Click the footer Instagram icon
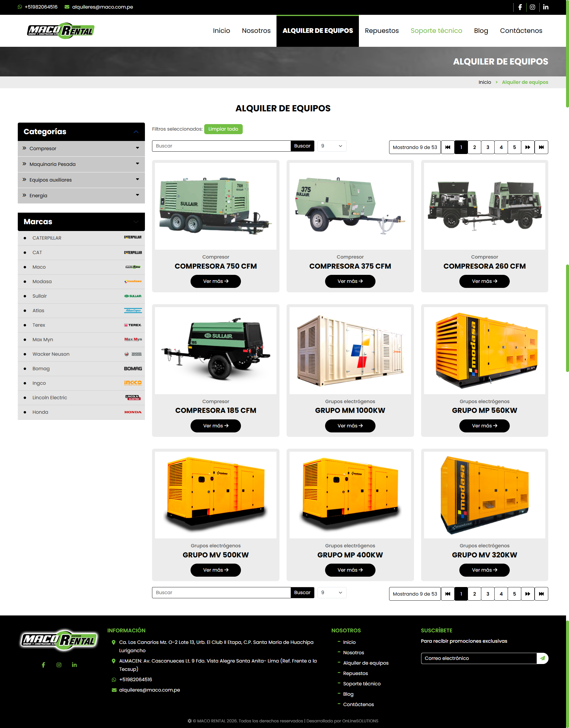Screen dimensions: 569x728 pyautogui.click(x=59, y=665)
